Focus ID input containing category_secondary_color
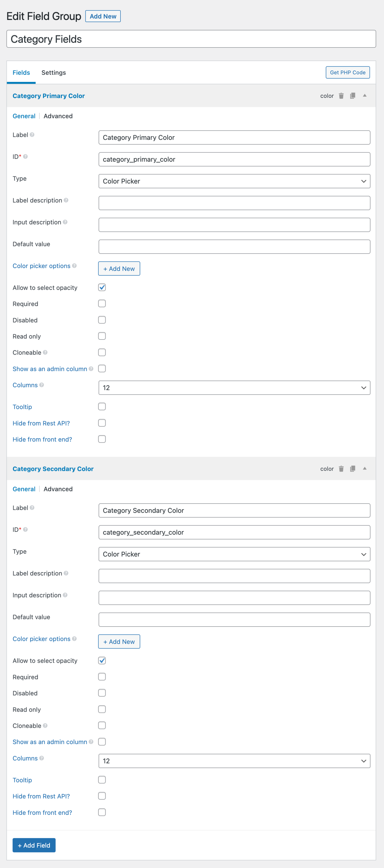Image resolution: width=384 pixels, height=868 pixels. click(234, 532)
